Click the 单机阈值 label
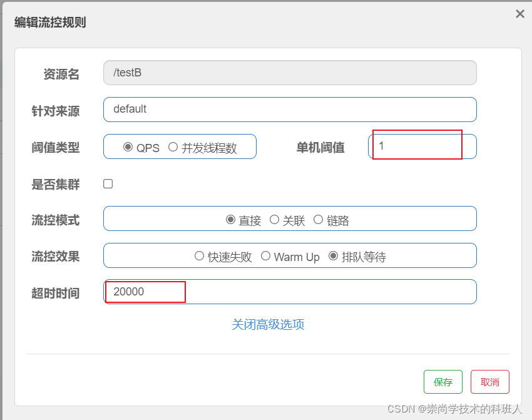Viewport: 532px width, 420px height. pyautogui.click(x=320, y=148)
